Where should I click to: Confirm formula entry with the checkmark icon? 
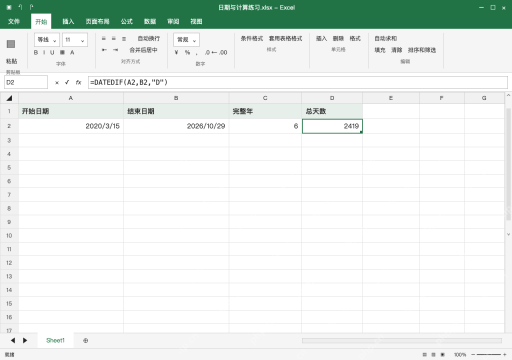(x=67, y=82)
